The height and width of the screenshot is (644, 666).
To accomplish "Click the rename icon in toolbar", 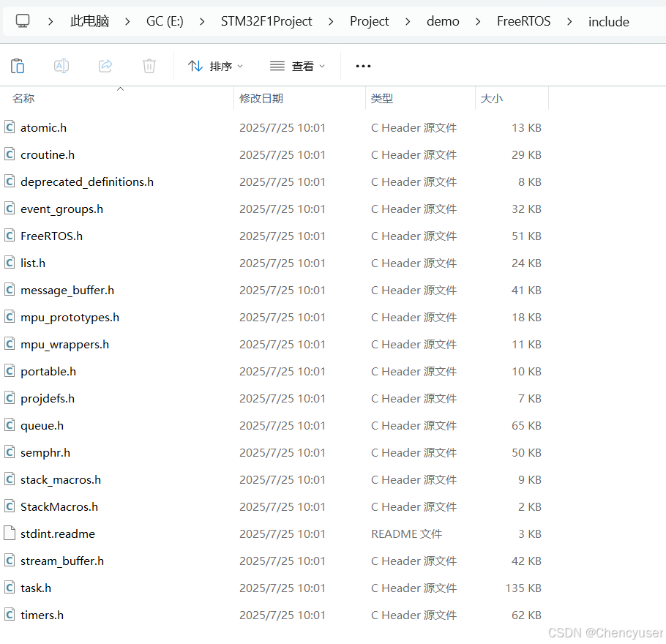I will click(x=61, y=66).
